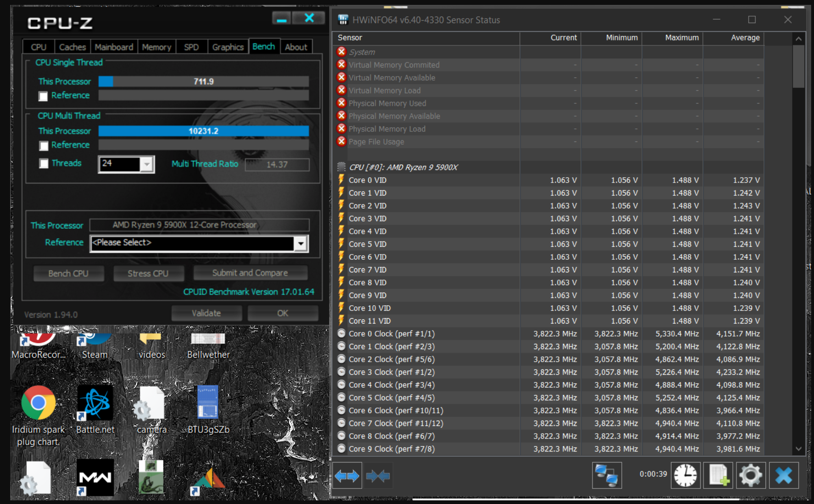The image size is (814, 504).
Task: Click the lightning bolt icon for Core 0 VID
Action: (342, 180)
